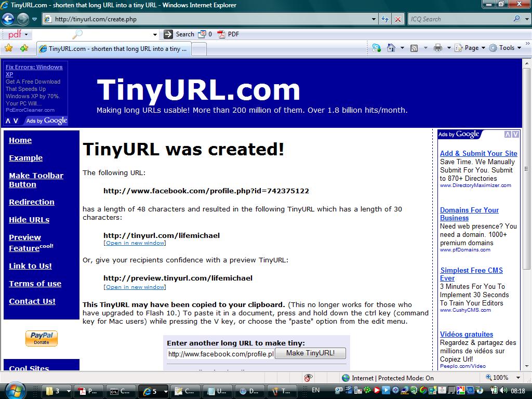Click the RSS Feeds icon
Image resolution: width=532 pixels, height=399 pixels.
414,48
